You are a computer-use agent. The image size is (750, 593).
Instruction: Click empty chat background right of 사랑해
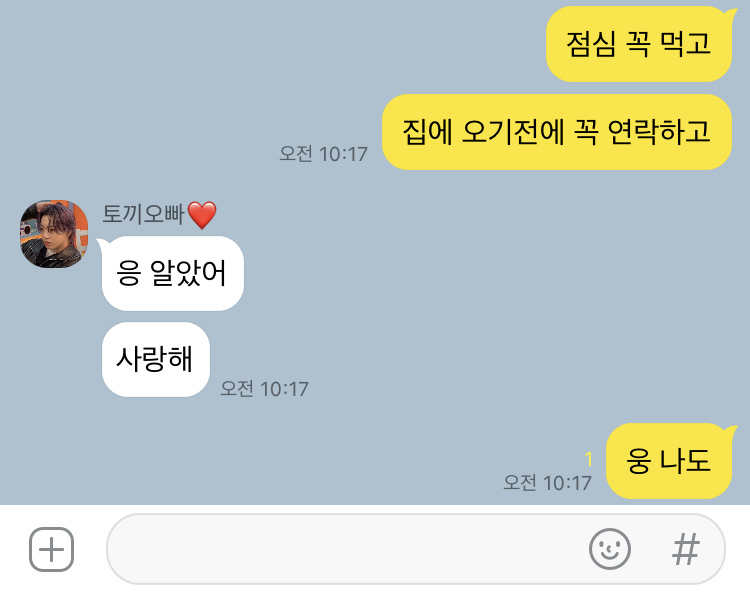[x=478, y=359]
